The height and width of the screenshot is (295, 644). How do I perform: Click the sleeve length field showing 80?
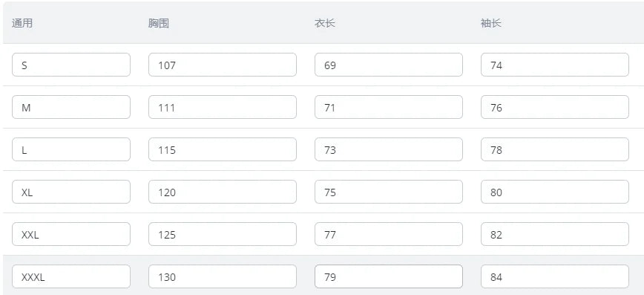(554, 192)
